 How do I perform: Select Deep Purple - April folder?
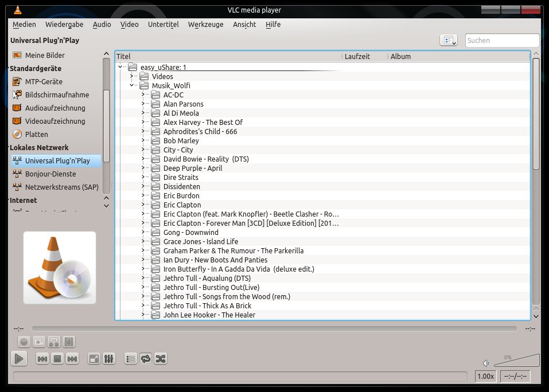pos(193,168)
